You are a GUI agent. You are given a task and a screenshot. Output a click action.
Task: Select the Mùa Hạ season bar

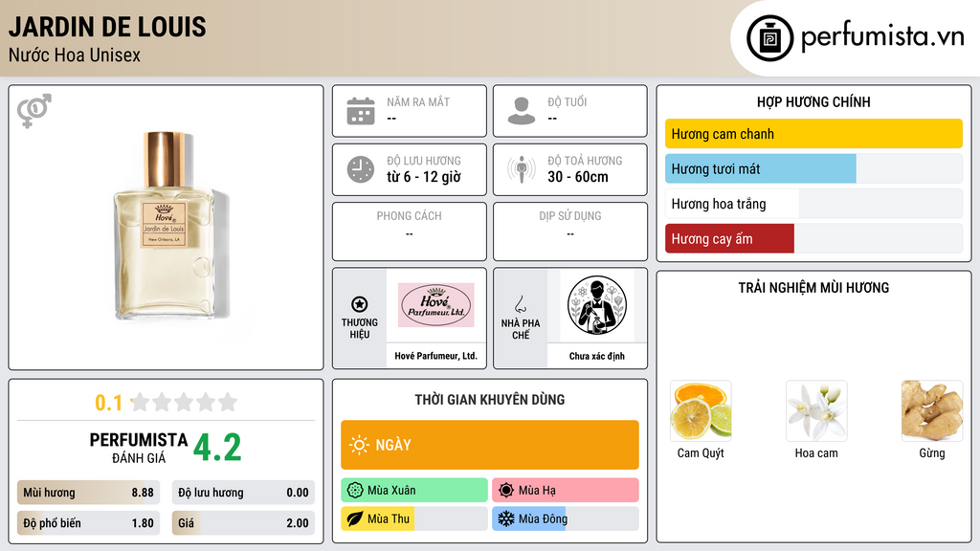pos(566,490)
